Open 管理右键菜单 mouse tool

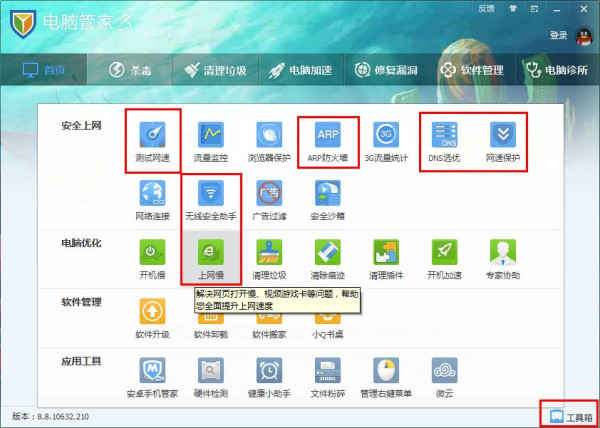(x=386, y=378)
